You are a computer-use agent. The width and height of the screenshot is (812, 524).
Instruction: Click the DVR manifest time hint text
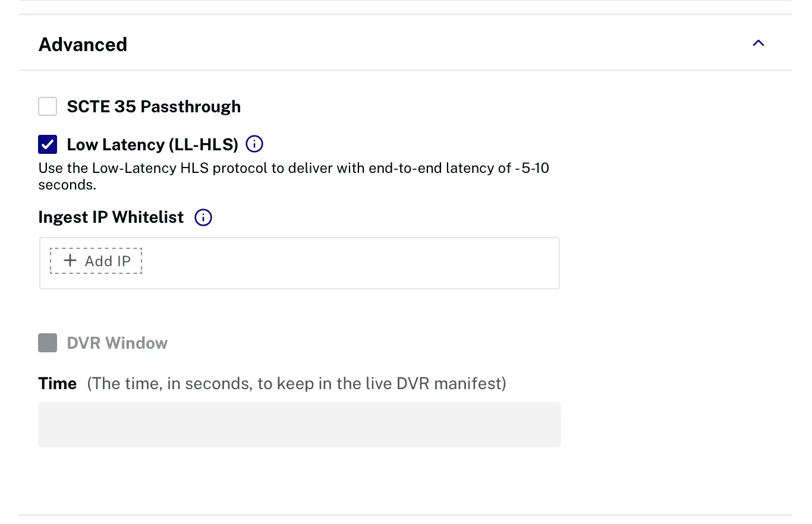point(297,384)
